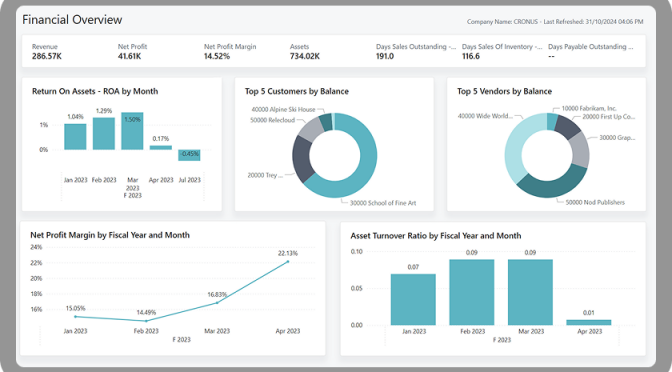The width and height of the screenshot is (672, 372).
Task: Click the dark Trey customer donut segment
Action: [301, 159]
